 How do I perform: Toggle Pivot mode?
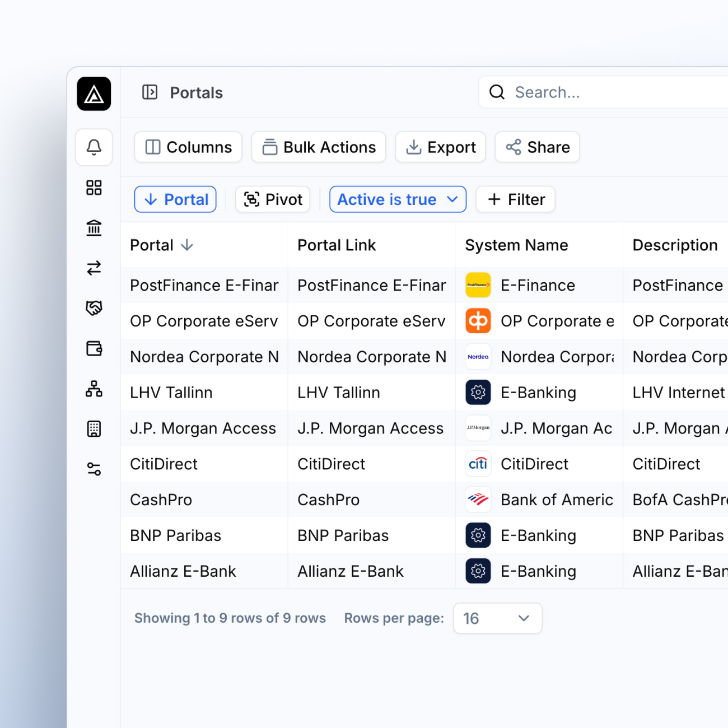[273, 199]
